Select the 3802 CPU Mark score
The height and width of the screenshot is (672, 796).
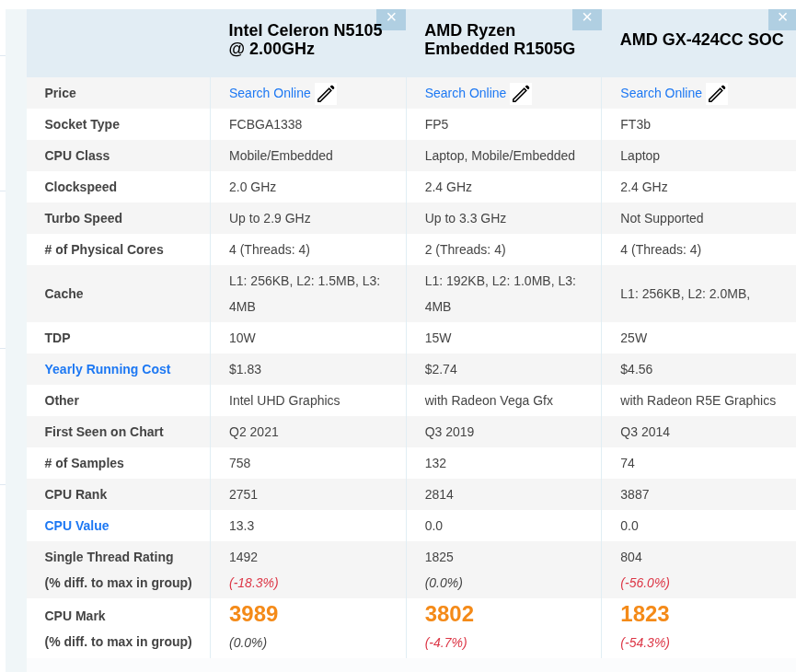pyautogui.click(x=449, y=614)
